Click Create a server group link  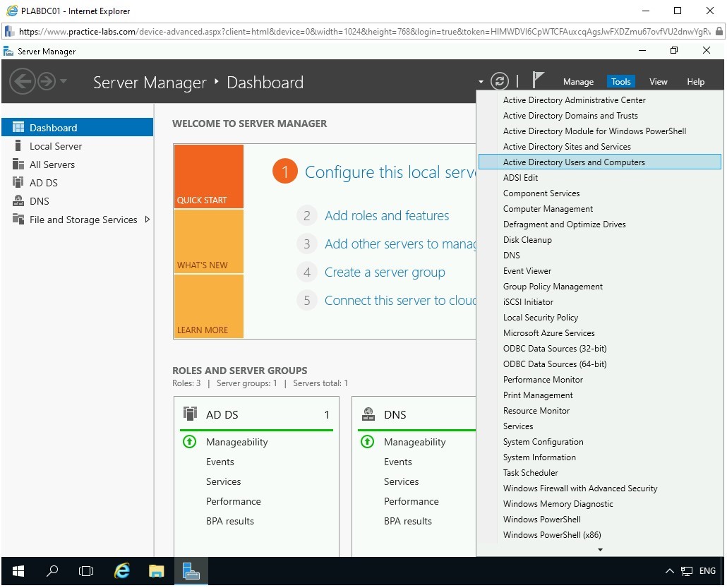coord(385,272)
